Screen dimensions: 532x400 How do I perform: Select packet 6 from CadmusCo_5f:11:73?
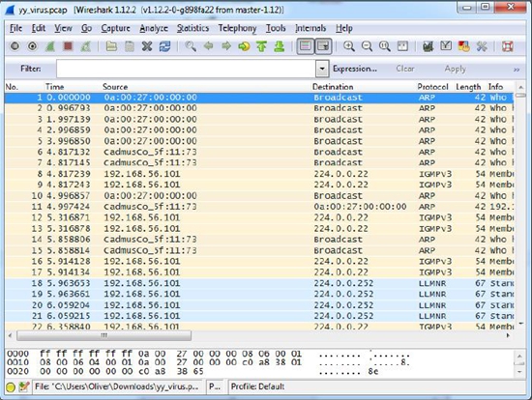pos(259,152)
